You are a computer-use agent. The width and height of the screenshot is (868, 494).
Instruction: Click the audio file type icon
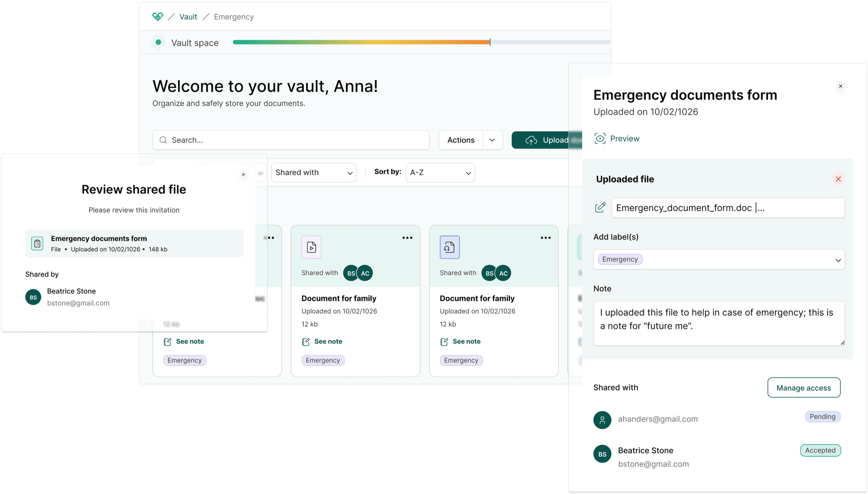click(450, 247)
